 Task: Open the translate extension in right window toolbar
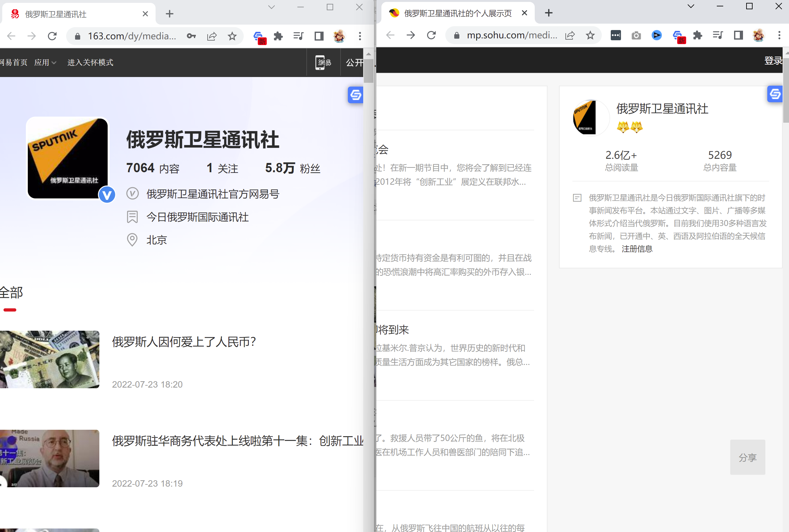[679, 36]
